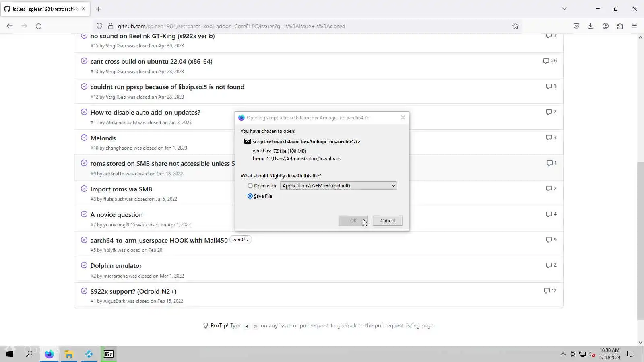
Task: Click the page vertical scrollbar thumb
Action: [x=640, y=241]
